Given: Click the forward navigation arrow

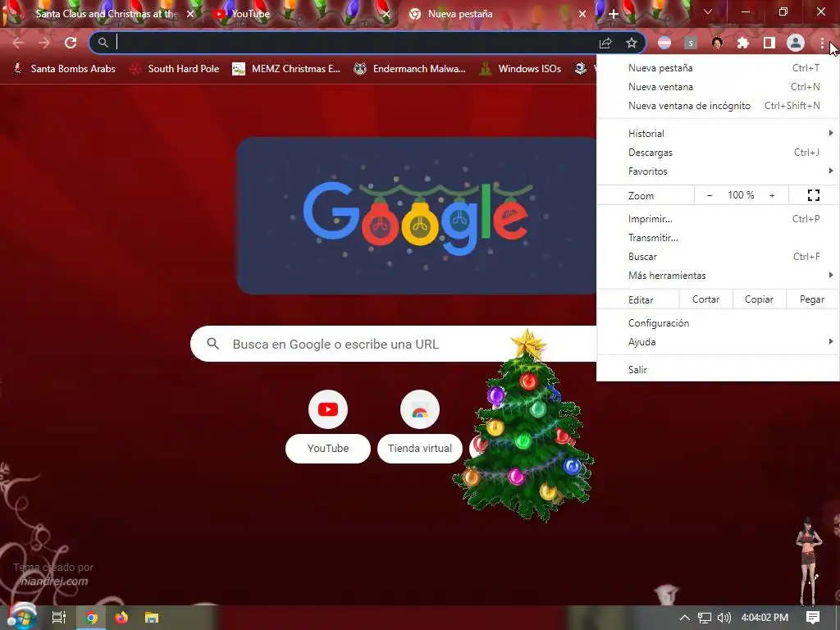Looking at the screenshot, I should (x=44, y=43).
